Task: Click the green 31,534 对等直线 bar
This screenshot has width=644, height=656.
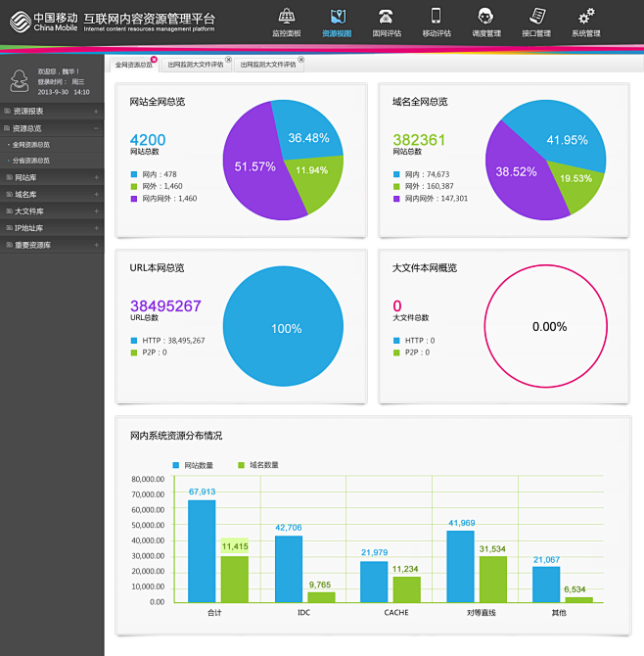Action: (493, 580)
